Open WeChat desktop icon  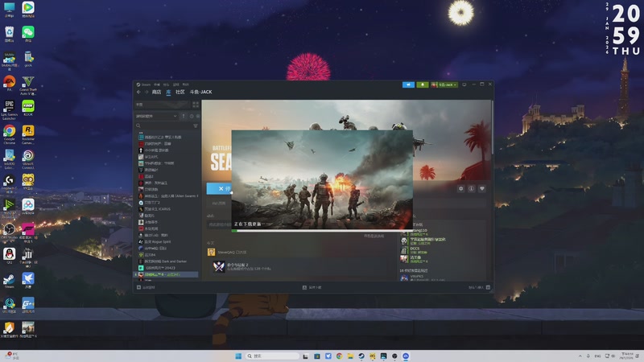pyautogui.click(x=28, y=34)
